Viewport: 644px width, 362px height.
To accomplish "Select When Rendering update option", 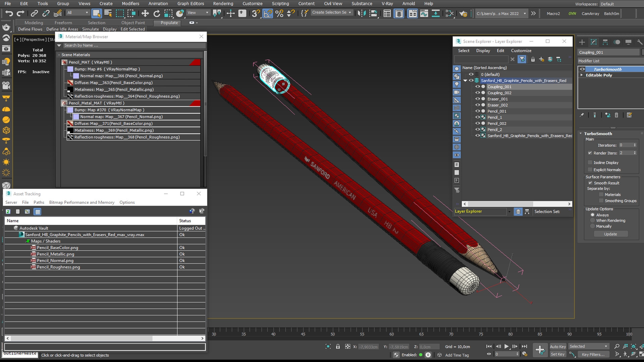I will pos(593,221).
